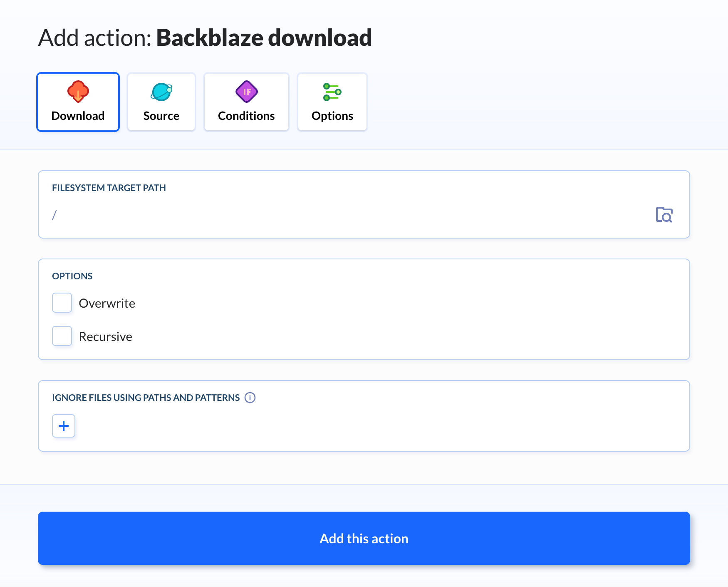Add an ignore pattern with plus button

pyautogui.click(x=64, y=426)
